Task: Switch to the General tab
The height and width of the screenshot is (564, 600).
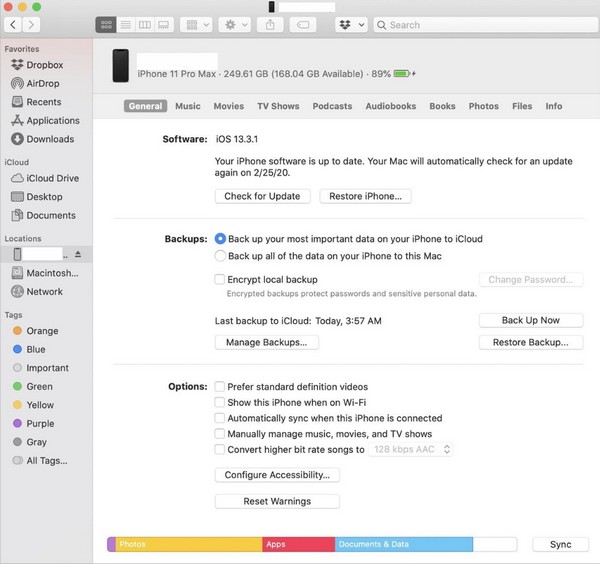Action: tap(145, 106)
